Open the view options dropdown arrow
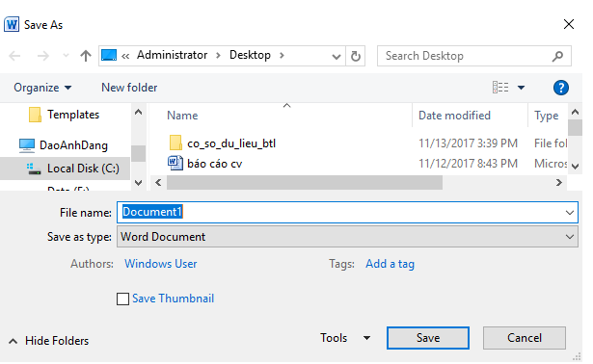 [521, 88]
